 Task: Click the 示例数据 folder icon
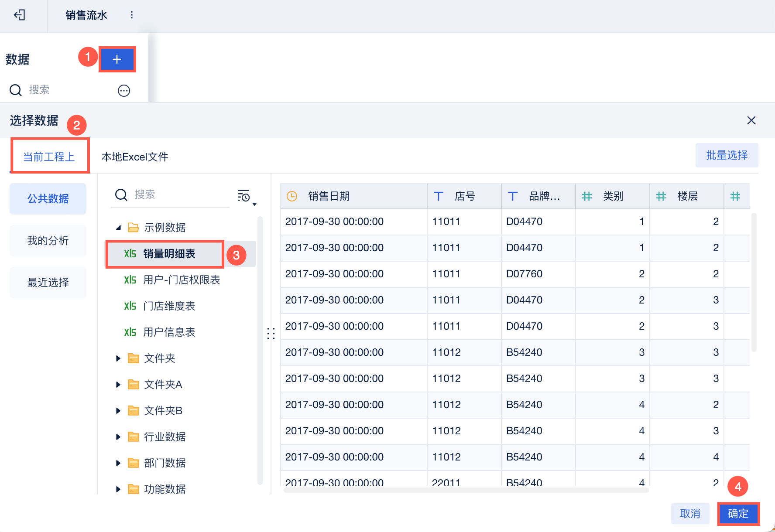pyautogui.click(x=133, y=227)
